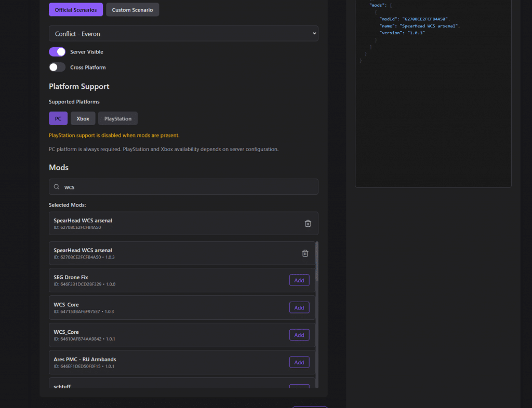532x408 pixels.
Task: Add WCS_Core version 1.0.1
Action: click(299, 335)
